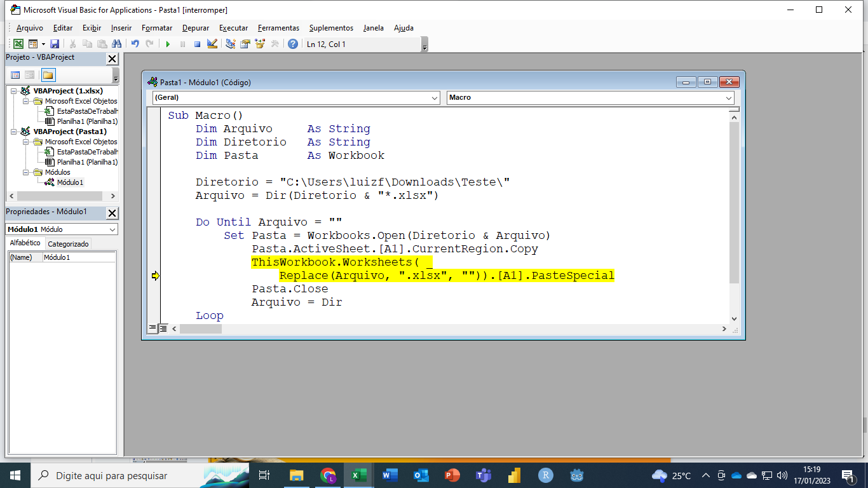Screen dimensions: 868x488
Task: Click Full Module View button
Action: (163, 329)
